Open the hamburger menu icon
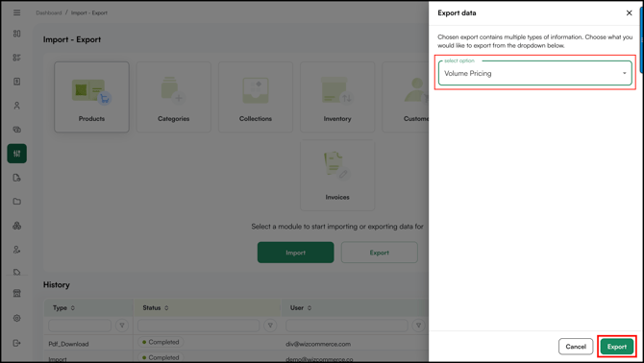This screenshot has height=363, width=644. pyautogui.click(x=17, y=12)
